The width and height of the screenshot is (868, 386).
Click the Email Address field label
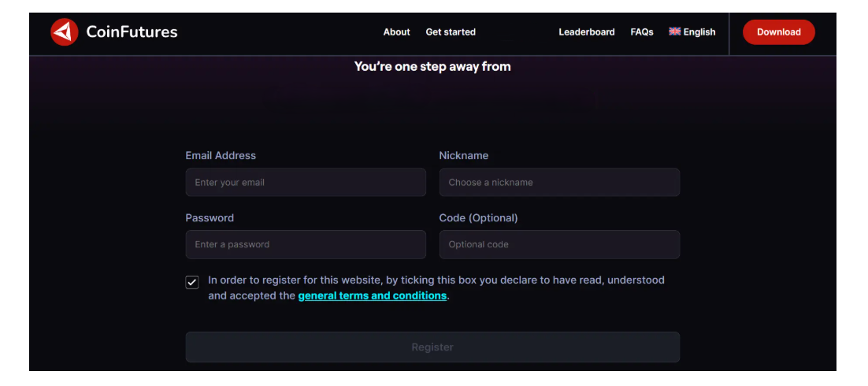point(221,156)
